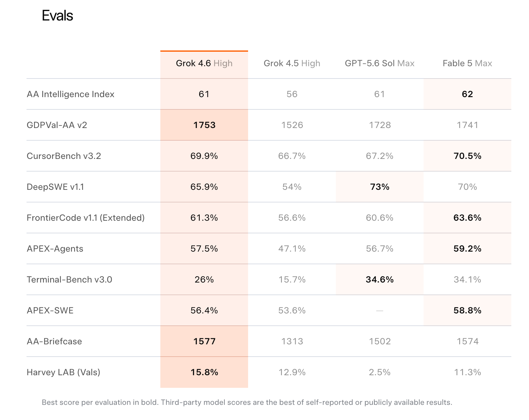Click the AA Intelligence Index row label
The width and height of the screenshot is (529, 420).
click(x=70, y=94)
